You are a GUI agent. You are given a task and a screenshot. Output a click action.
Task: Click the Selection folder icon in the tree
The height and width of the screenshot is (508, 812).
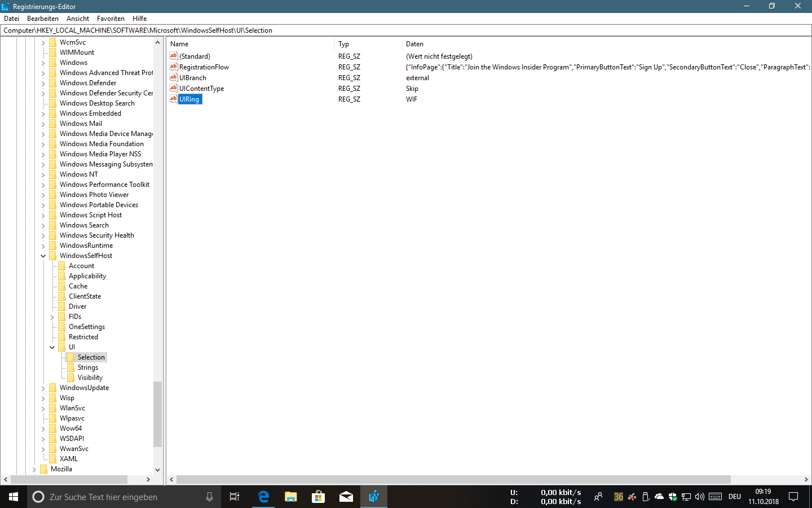coord(71,357)
